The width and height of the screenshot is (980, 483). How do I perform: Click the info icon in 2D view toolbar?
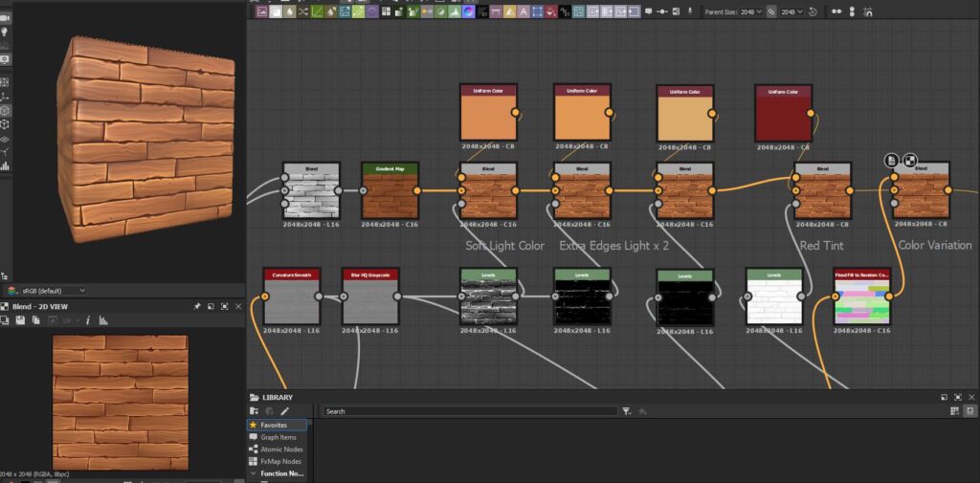click(88, 319)
